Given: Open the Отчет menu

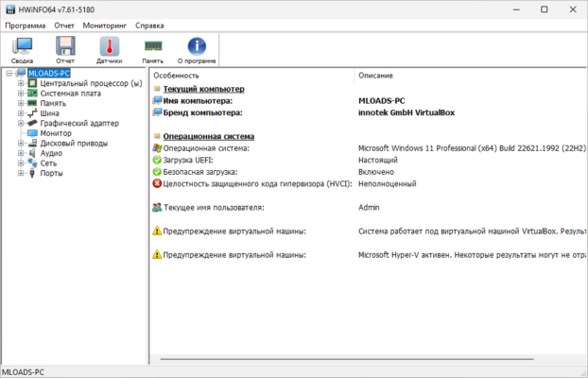Looking at the screenshot, I should [x=64, y=26].
